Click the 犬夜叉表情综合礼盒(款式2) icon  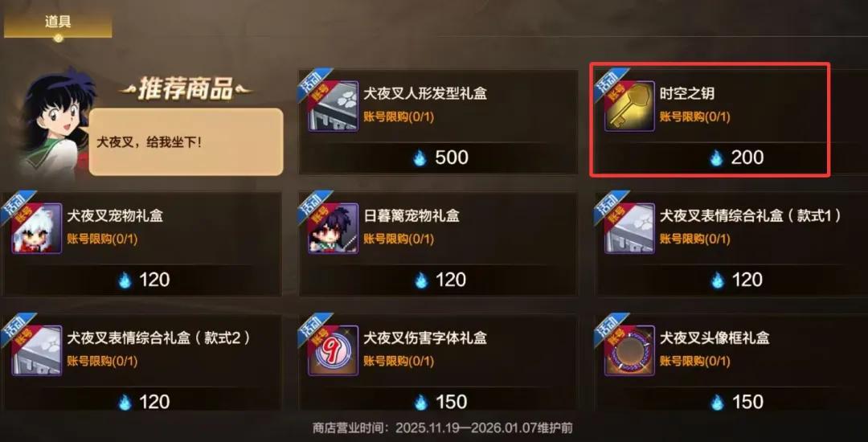point(36,350)
